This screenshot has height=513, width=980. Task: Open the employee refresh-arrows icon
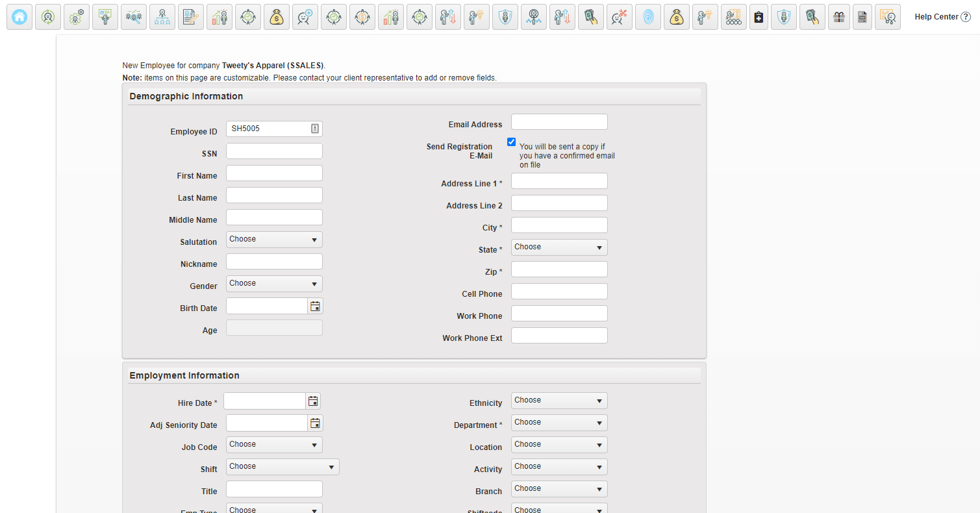click(x=48, y=17)
